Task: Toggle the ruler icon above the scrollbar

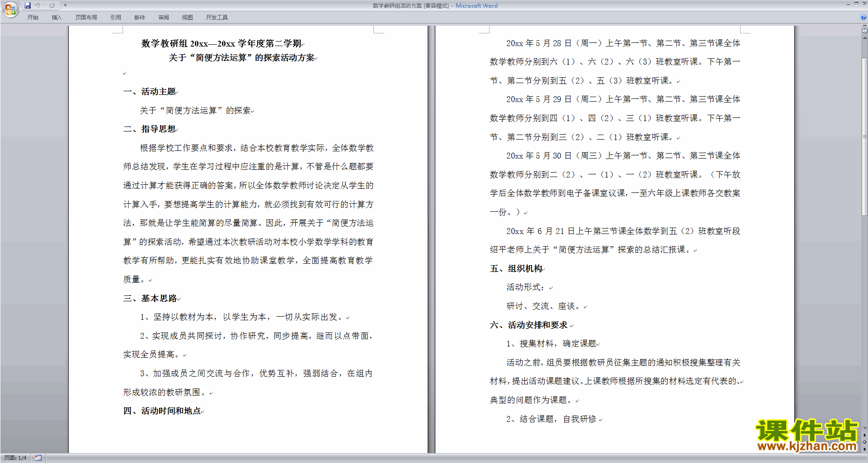Action: (864, 31)
